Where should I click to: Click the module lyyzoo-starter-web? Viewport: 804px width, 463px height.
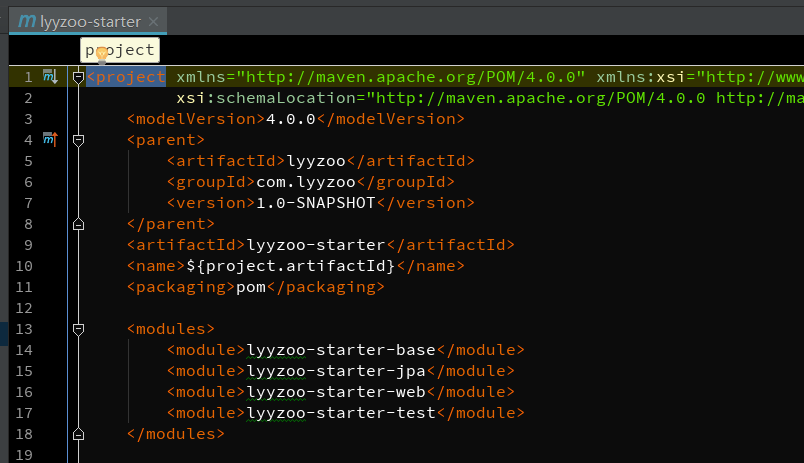pyautogui.click(x=336, y=392)
